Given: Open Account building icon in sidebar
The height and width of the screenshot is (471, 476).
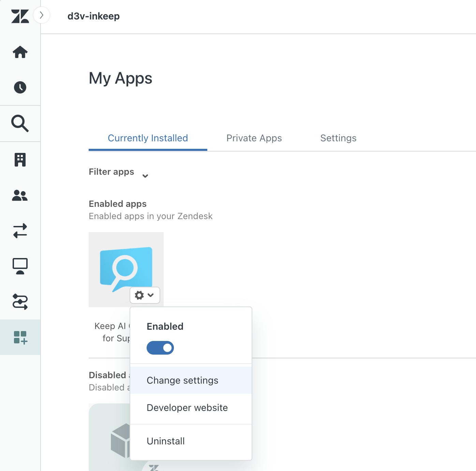Looking at the screenshot, I should click(20, 160).
